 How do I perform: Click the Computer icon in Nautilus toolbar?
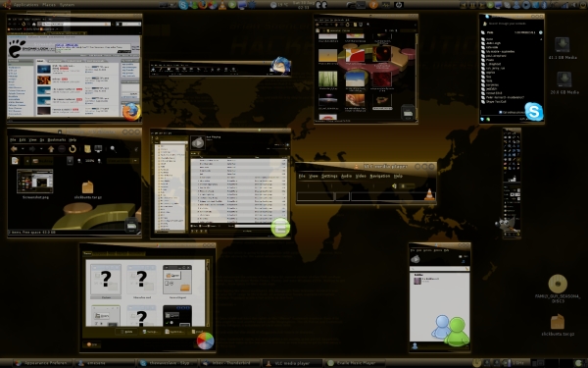pyautogui.click(x=99, y=149)
